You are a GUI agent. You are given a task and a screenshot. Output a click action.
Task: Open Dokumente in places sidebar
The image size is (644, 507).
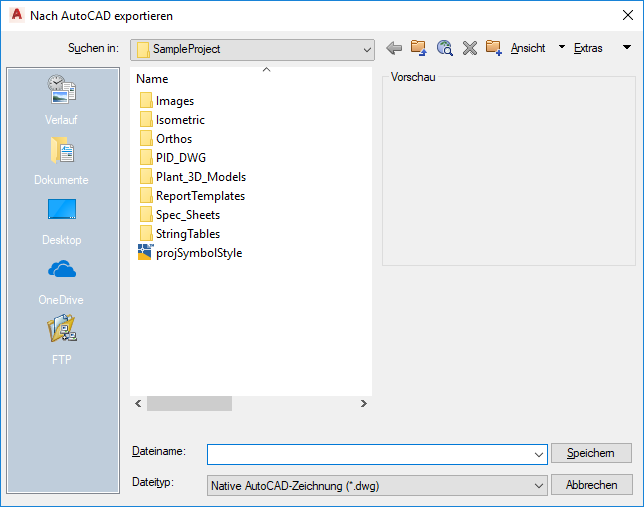[61, 161]
